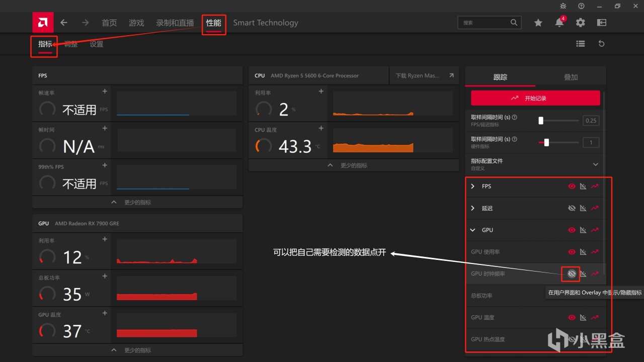Viewport: 644px width, 362px height.
Task: Toggle the eye icon on the GPU group row
Action: click(x=572, y=230)
